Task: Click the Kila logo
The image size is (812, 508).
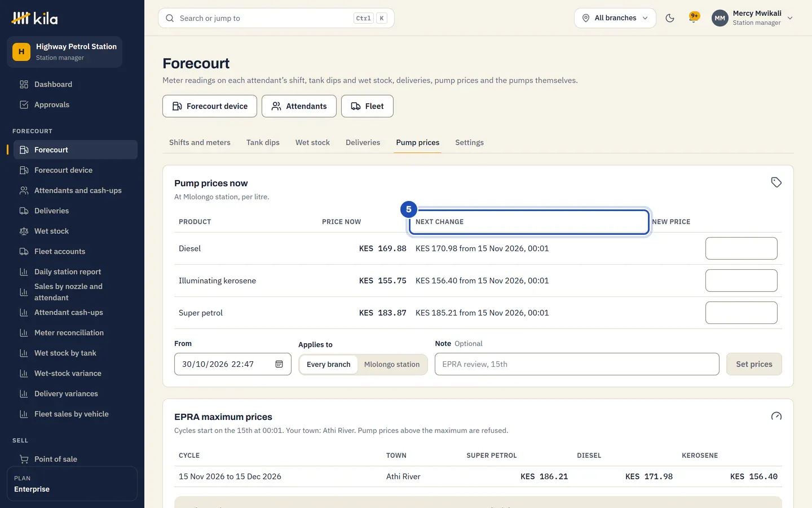Action: (x=34, y=18)
